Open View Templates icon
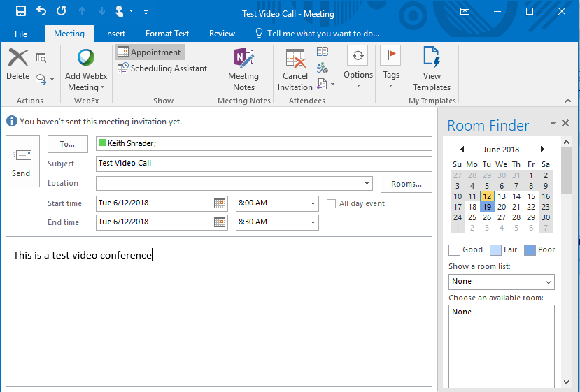This screenshot has width=580, height=392. coord(432,70)
